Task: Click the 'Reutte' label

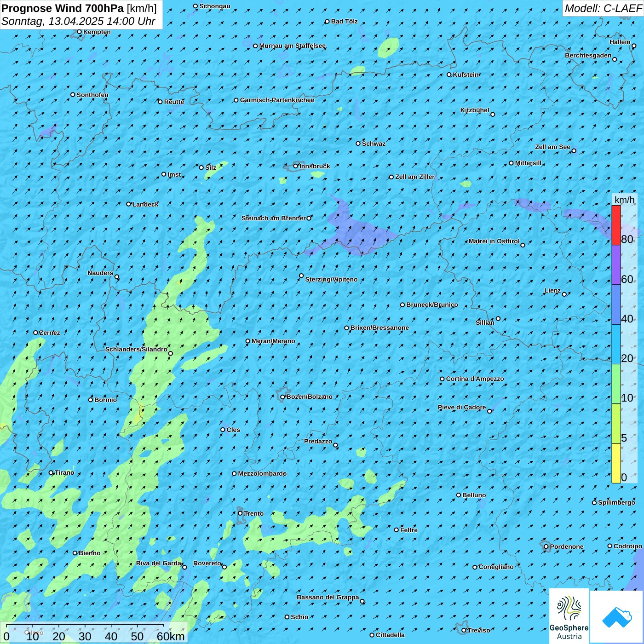Action: point(174,102)
